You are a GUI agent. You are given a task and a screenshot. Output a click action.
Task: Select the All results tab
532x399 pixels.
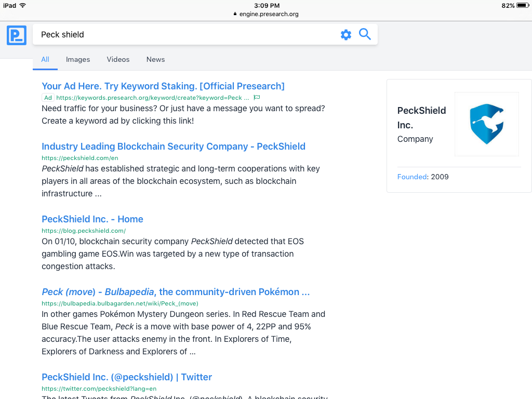point(45,59)
